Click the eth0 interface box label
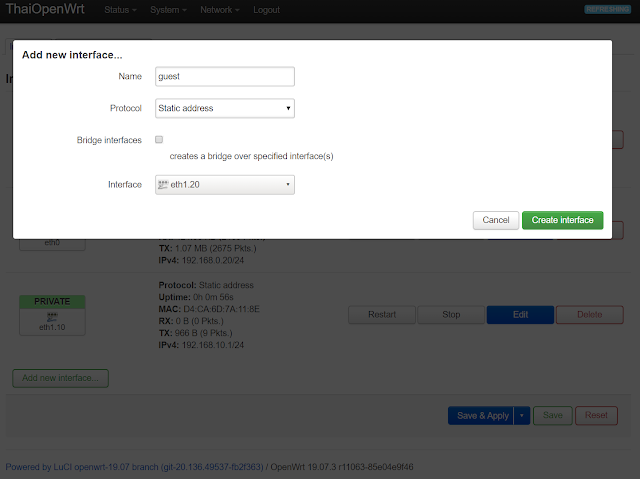 [x=52, y=243]
